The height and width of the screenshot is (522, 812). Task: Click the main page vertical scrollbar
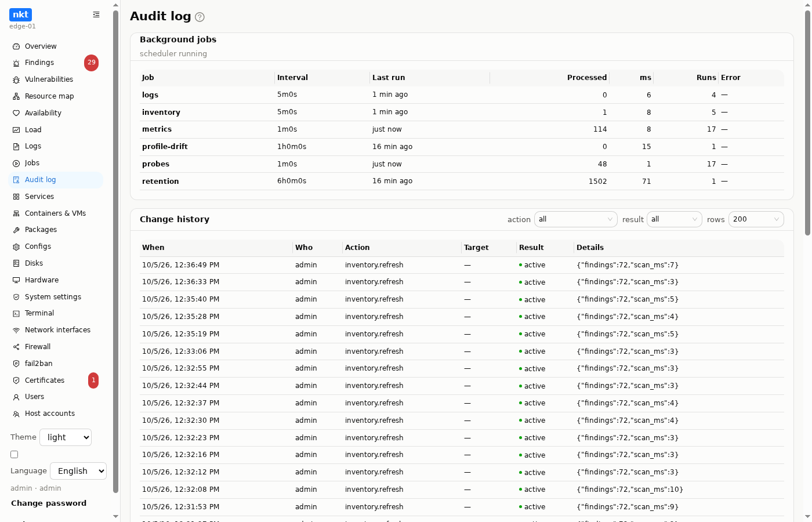tap(807, 123)
